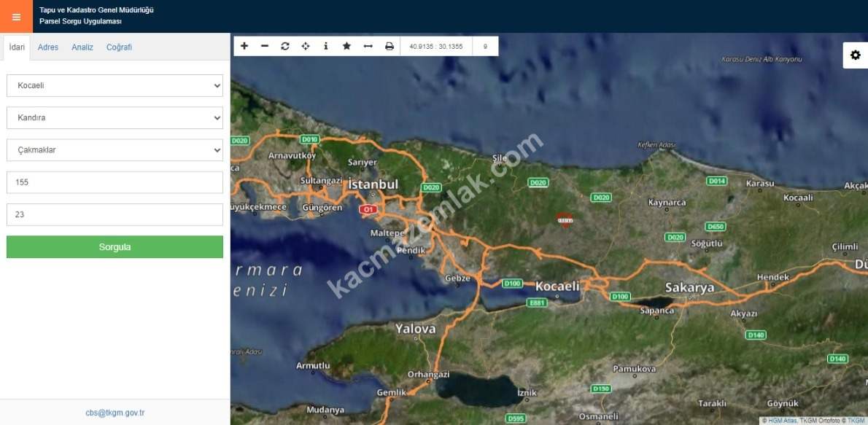Viewport: 868px width, 425px height.
Task: Toggle the orange hamburger menu
Action: pos(16,17)
